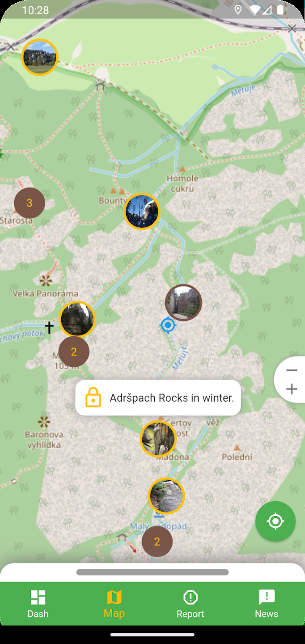
Task: Open photo marker below Velká Panoráma
Action: pyautogui.click(x=77, y=319)
